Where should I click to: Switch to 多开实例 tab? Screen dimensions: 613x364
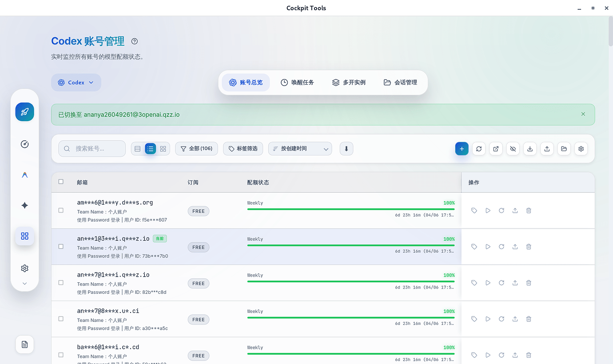tap(349, 83)
